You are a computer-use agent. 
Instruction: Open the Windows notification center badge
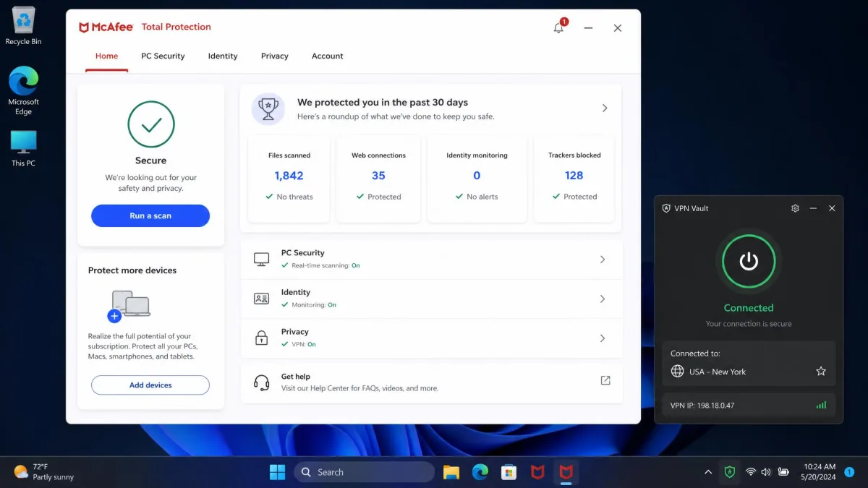(850, 471)
